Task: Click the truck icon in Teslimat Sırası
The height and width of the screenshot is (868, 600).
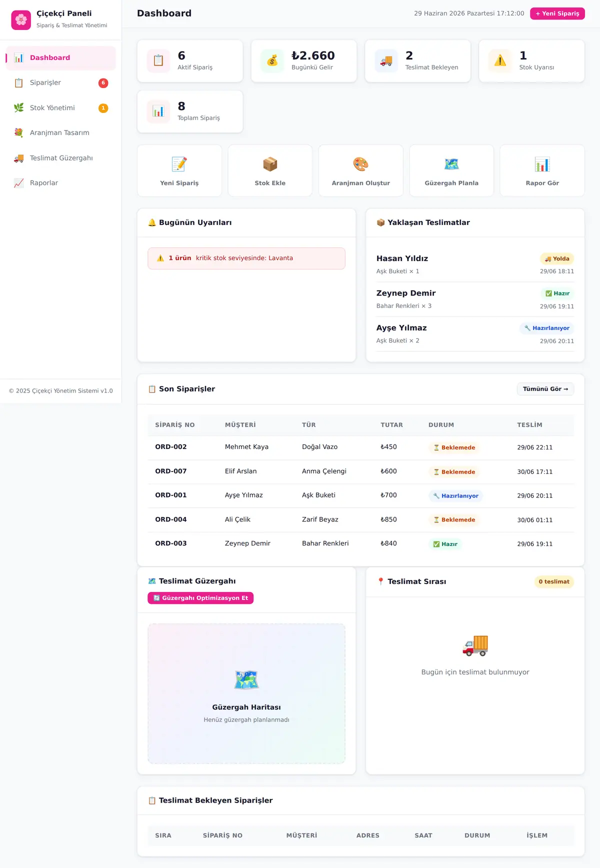Action: point(475,645)
